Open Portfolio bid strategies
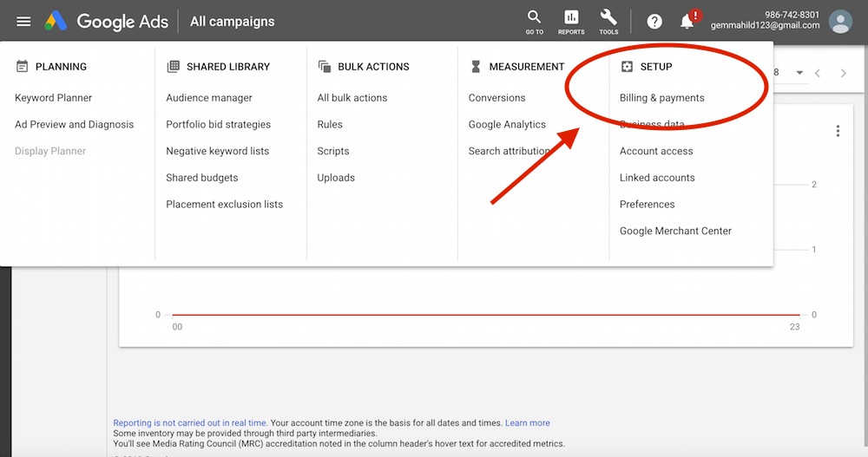 tap(218, 125)
